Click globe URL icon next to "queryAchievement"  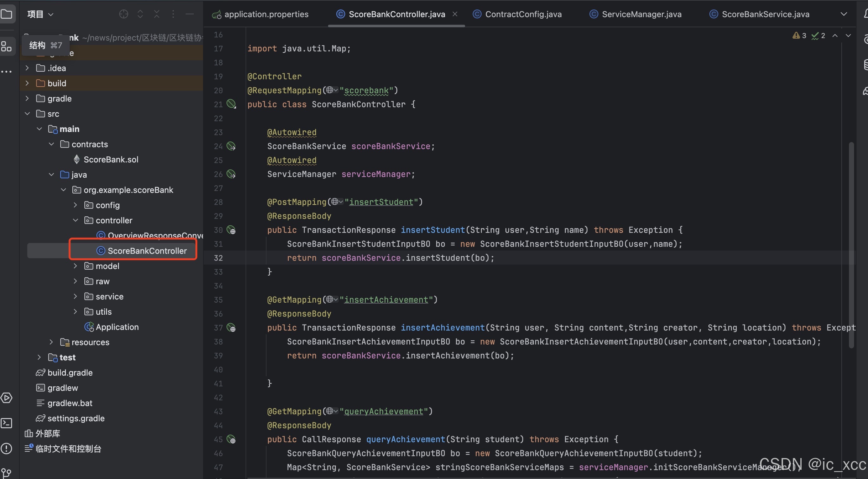pos(332,411)
